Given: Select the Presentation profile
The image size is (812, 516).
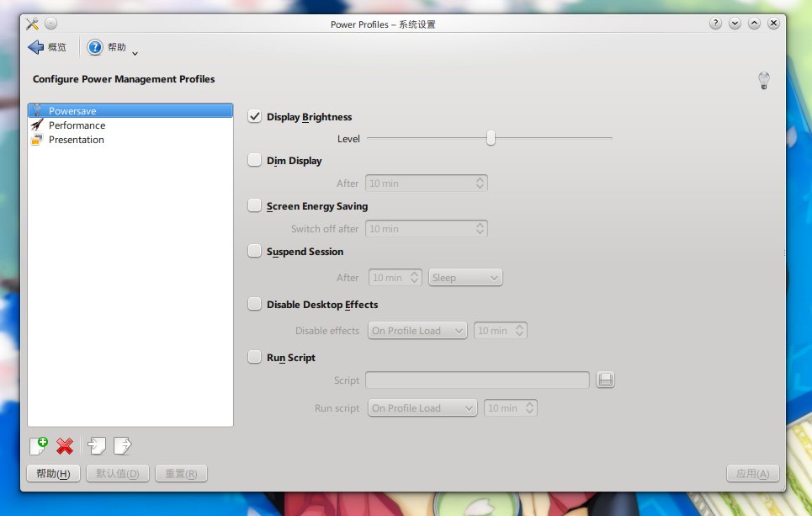Looking at the screenshot, I should tap(130, 140).
